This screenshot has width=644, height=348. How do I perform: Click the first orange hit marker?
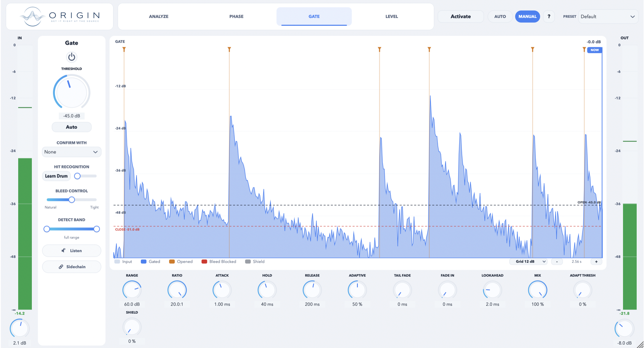pos(124,50)
